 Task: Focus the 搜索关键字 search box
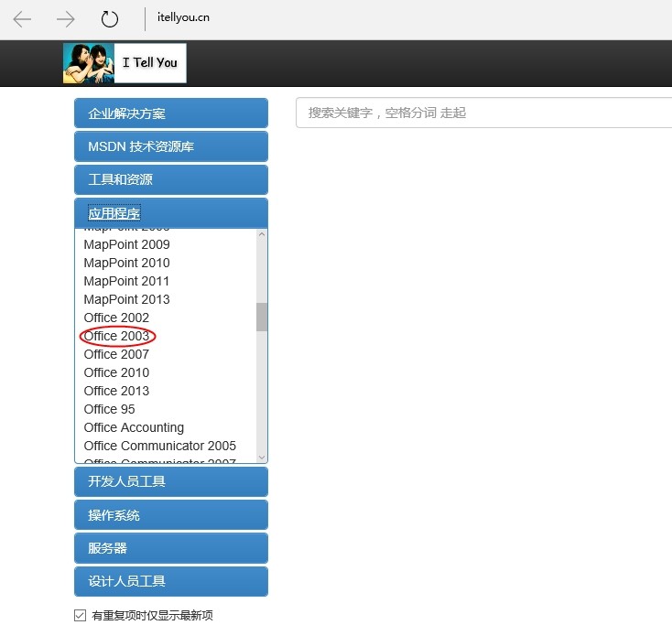pyautogui.click(x=483, y=113)
